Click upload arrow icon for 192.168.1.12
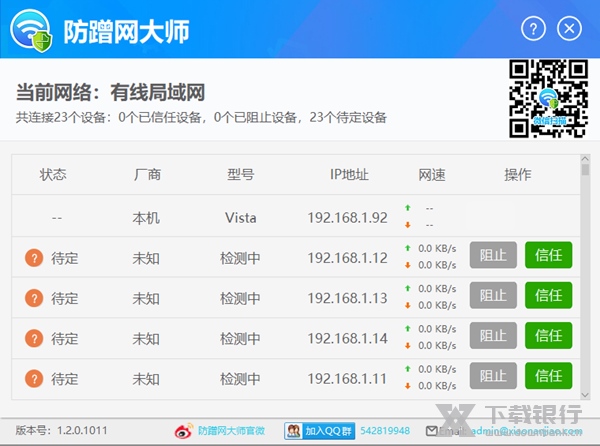This screenshot has height=446, width=600. pyautogui.click(x=408, y=248)
